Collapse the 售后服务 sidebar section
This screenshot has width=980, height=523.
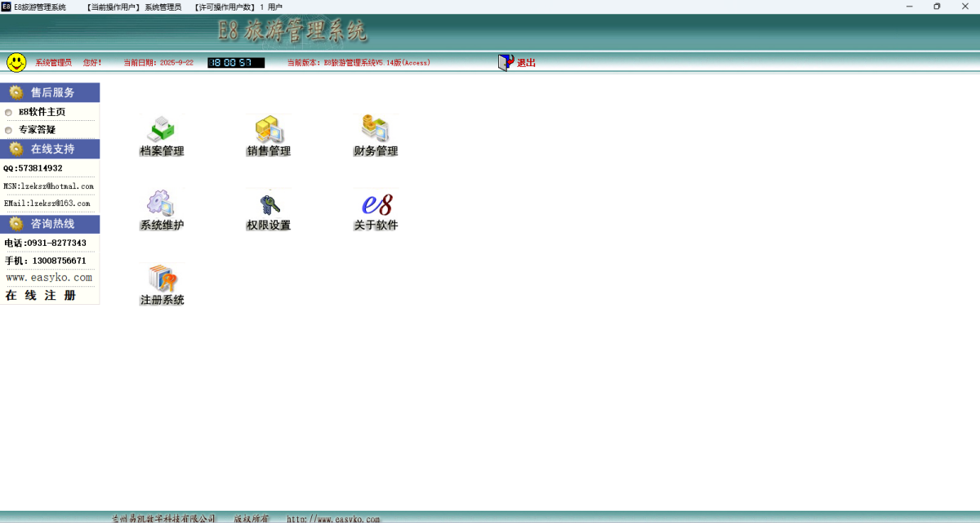(x=50, y=92)
